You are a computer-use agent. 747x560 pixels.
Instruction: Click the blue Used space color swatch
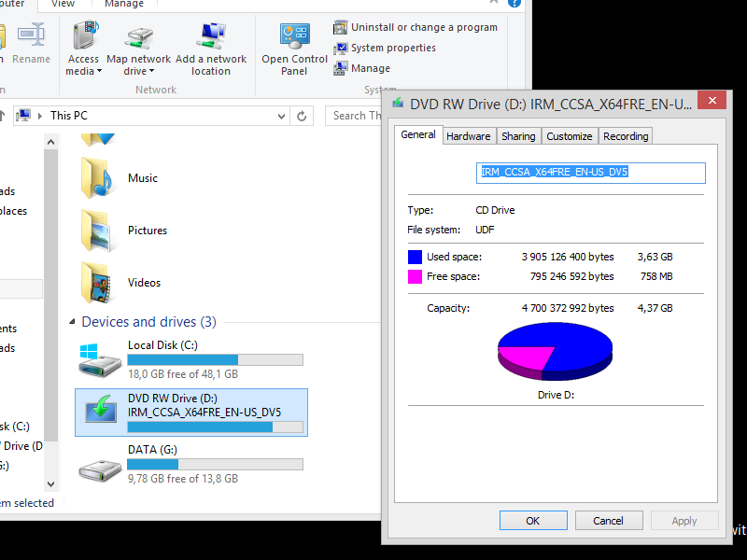(415, 258)
